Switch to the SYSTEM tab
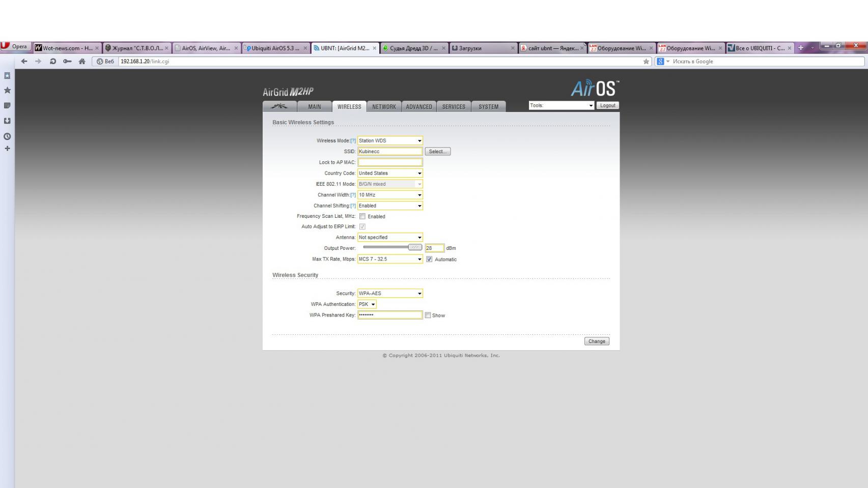 click(488, 106)
